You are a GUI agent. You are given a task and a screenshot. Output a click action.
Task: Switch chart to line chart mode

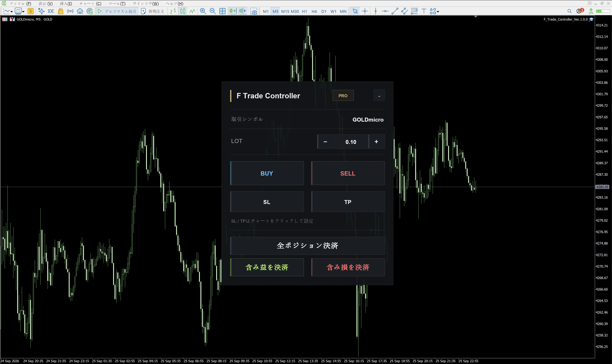coord(192,11)
